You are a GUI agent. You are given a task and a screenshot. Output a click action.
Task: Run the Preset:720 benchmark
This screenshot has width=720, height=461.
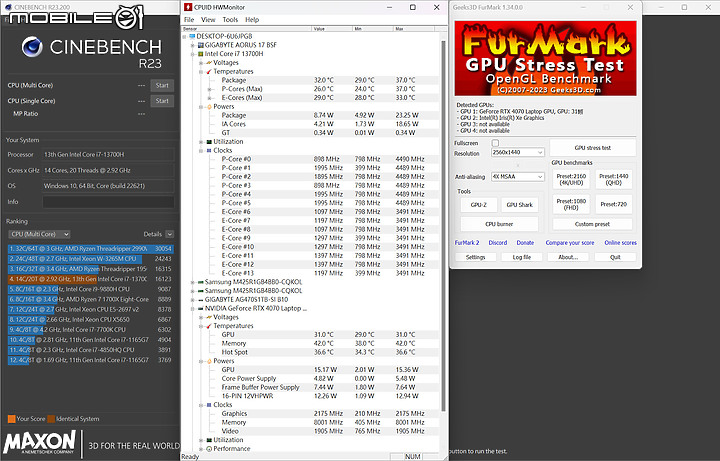point(613,204)
